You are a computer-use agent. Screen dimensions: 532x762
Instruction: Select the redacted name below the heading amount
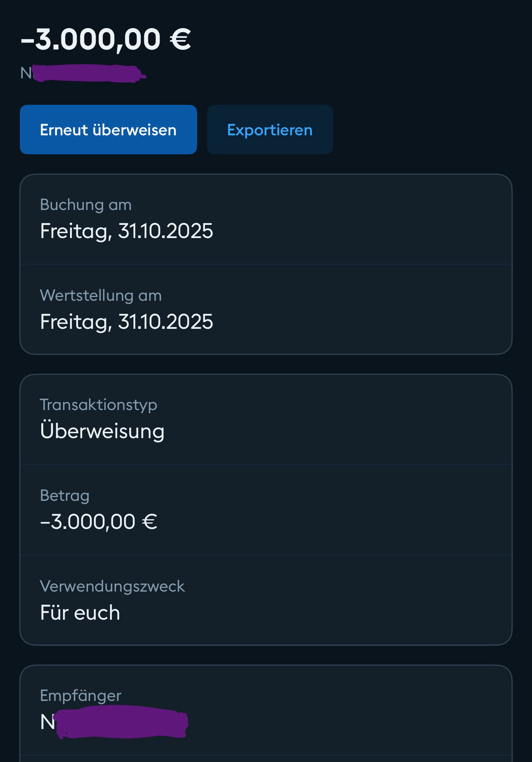pos(83,73)
